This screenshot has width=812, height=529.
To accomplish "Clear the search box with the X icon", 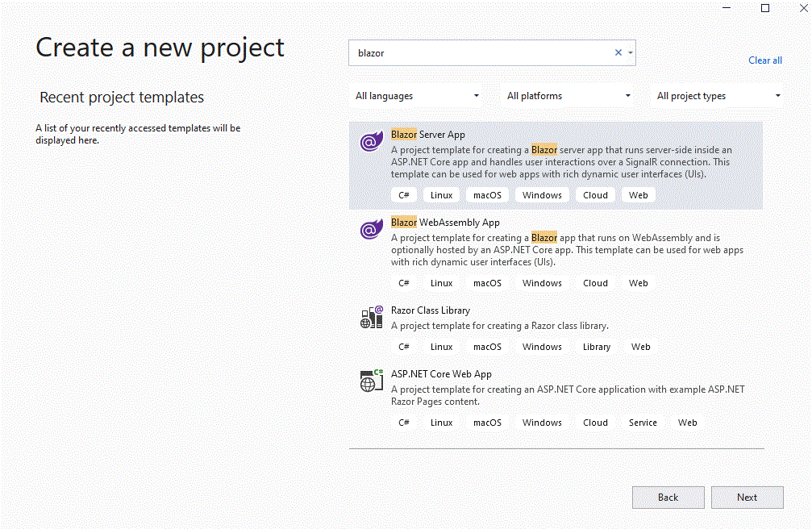I will pos(618,52).
